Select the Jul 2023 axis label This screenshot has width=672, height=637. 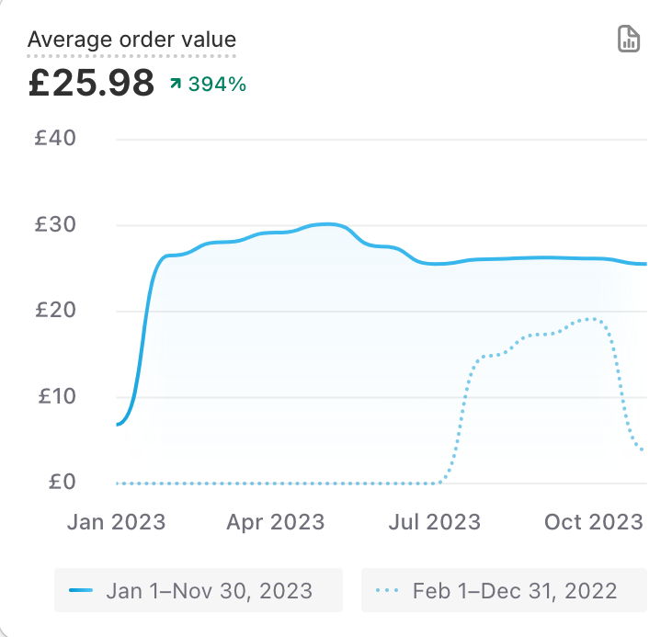point(432,522)
